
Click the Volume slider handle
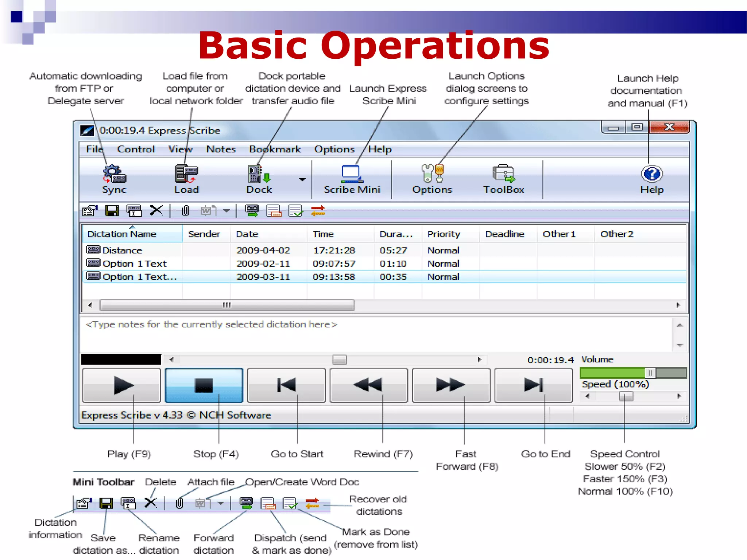pos(650,373)
